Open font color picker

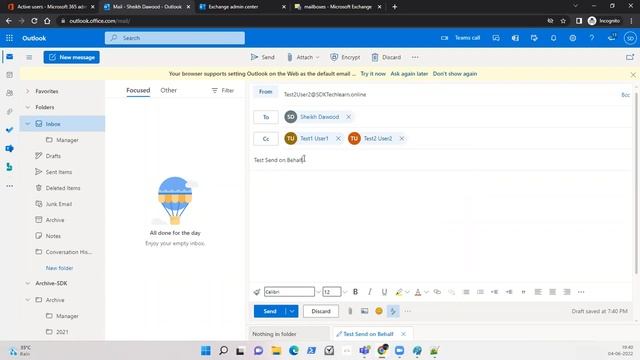click(418, 292)
